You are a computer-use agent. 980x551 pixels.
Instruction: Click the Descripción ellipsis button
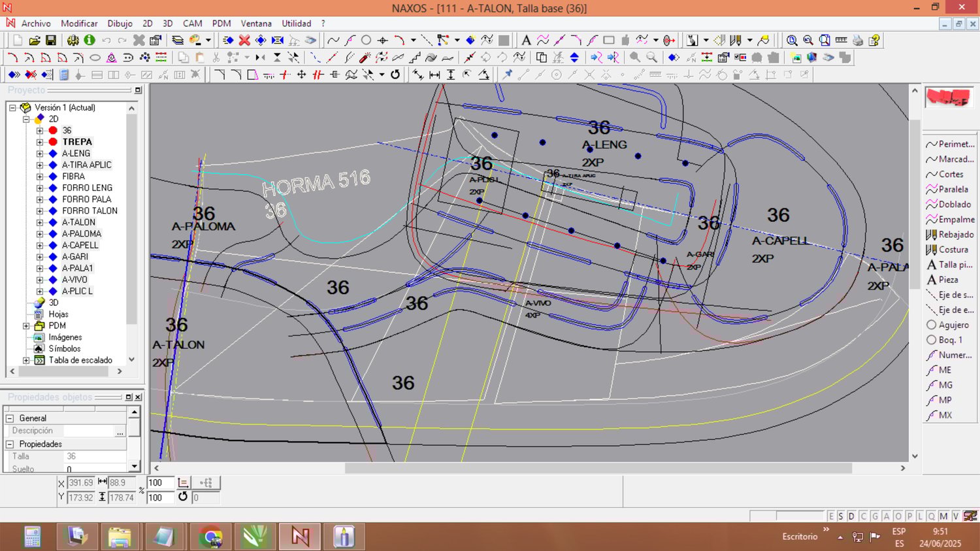[x=120, y=431]
